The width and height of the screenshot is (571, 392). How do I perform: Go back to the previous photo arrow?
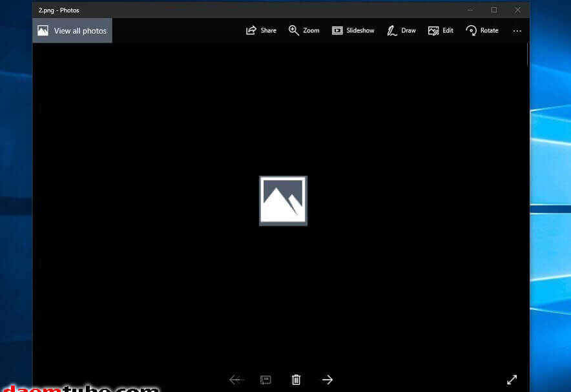(236, 380)
